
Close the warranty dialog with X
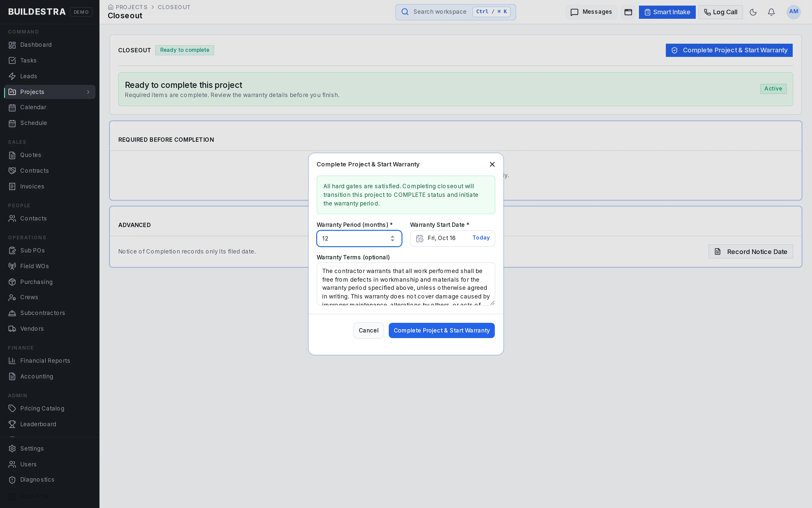(x=492, y=164)
